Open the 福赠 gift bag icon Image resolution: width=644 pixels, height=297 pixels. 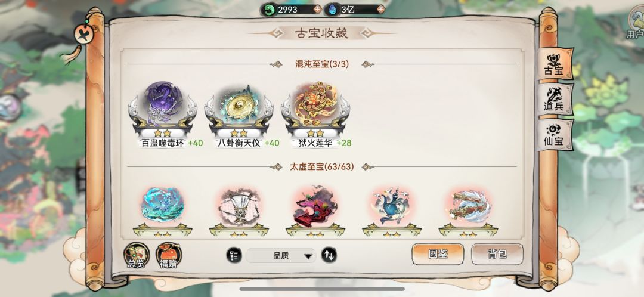point(168,255)
